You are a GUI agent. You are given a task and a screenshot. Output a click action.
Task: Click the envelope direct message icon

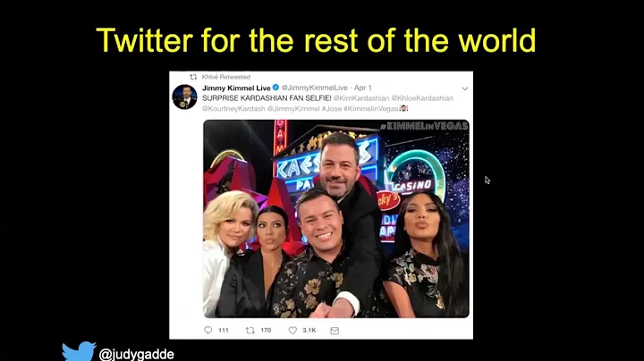[x=335, y=331]
